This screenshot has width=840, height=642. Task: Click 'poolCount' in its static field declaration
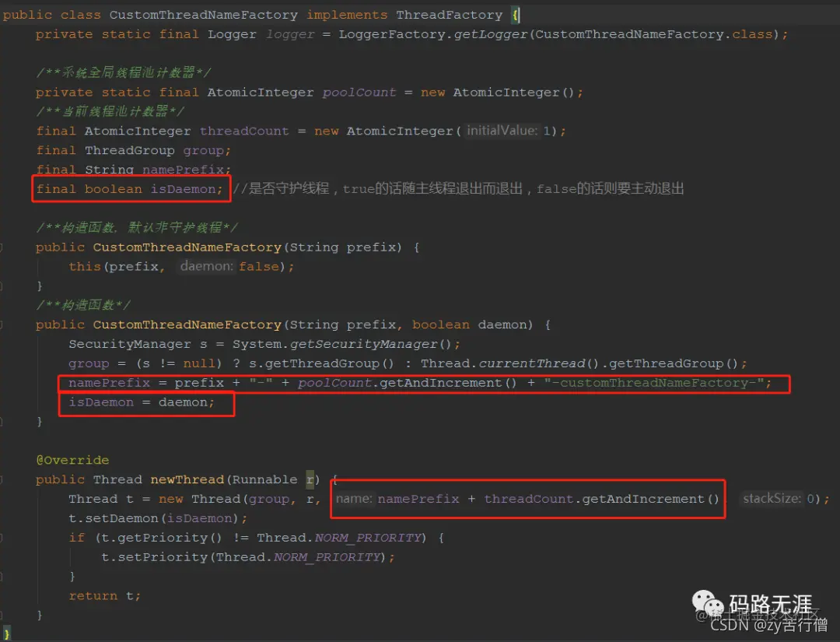[x=359, y=92]
